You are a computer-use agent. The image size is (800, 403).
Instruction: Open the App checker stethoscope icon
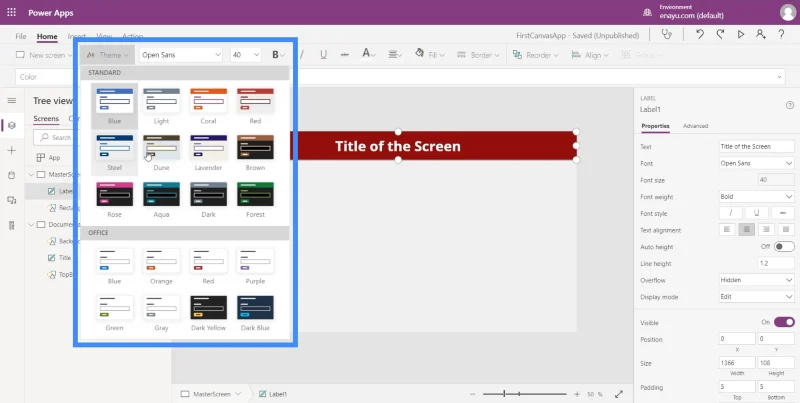(666, 35)
